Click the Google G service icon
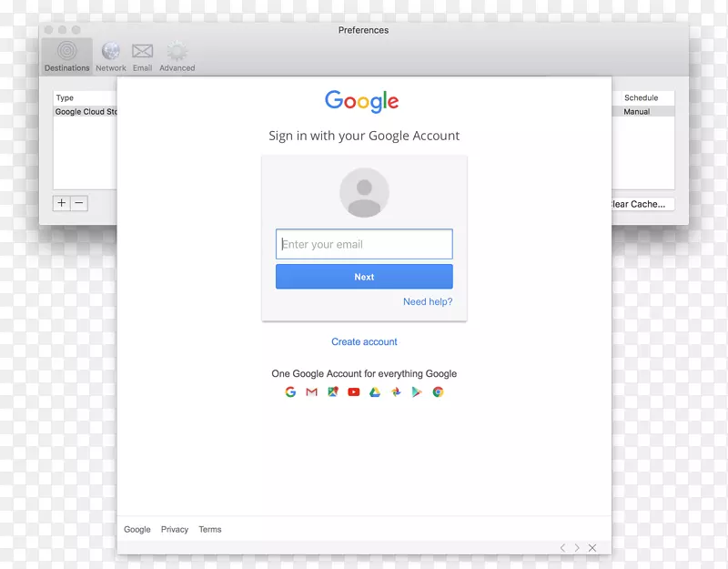 click(x=290, y=392)
